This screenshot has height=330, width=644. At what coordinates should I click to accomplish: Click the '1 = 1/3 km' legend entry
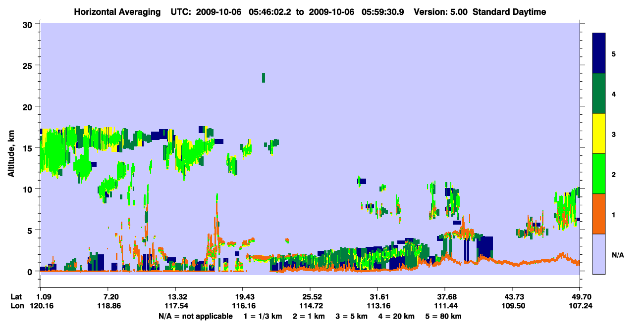point(262,316)
